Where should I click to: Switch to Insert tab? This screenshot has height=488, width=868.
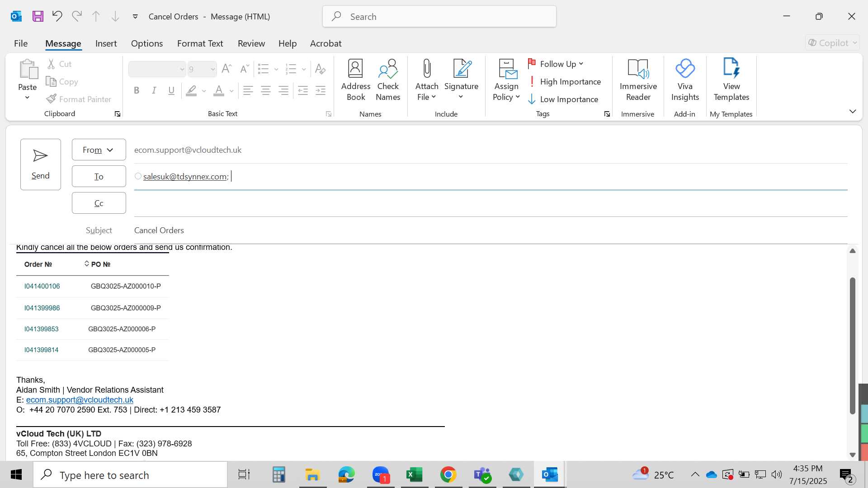point(106,43)
